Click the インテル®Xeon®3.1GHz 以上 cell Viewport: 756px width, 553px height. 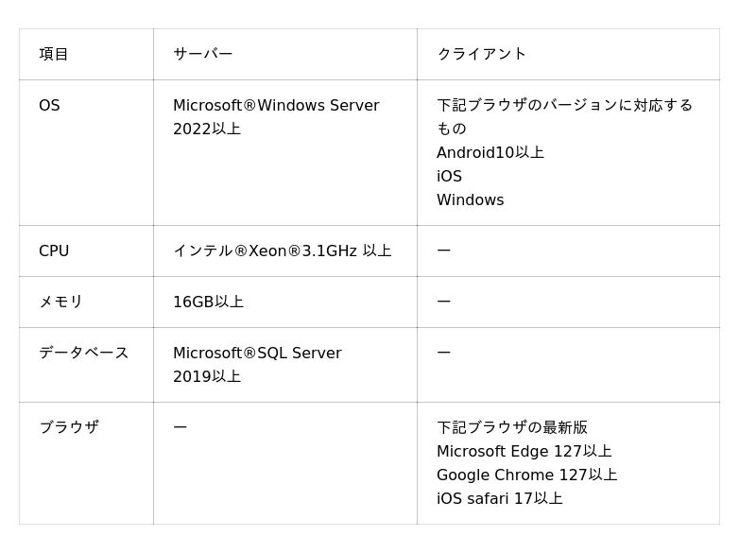tap(282, 251)
